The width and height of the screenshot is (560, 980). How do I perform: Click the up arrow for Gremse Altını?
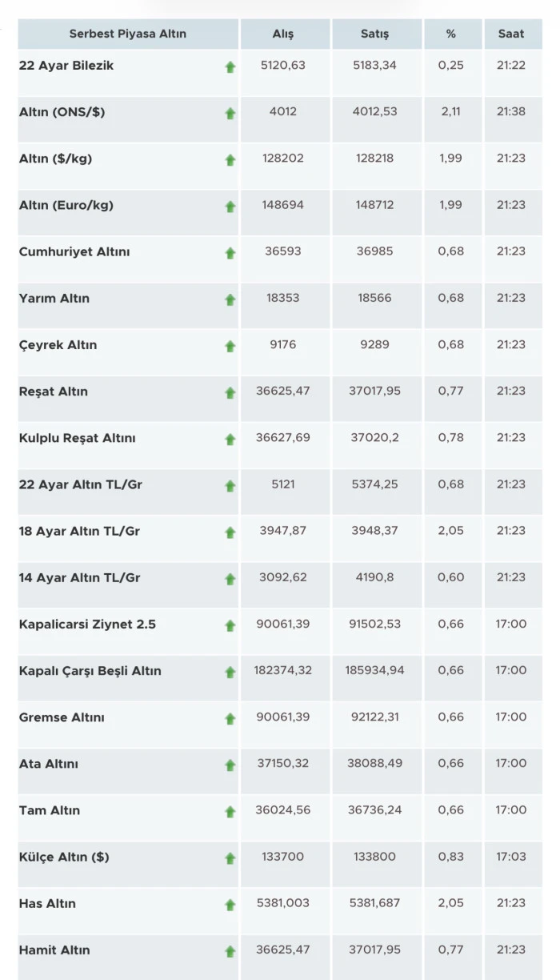coord(230,718)
